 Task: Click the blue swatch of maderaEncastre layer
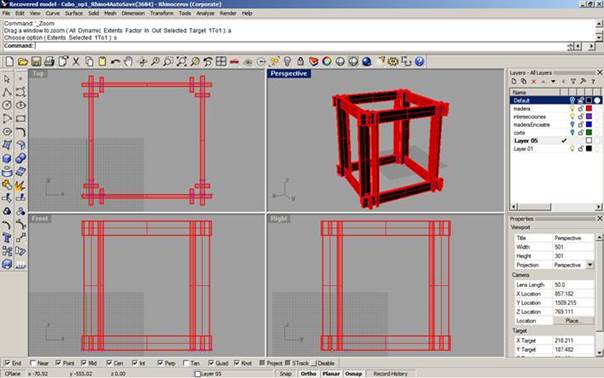pyautogui.click(x=589, y=124)
